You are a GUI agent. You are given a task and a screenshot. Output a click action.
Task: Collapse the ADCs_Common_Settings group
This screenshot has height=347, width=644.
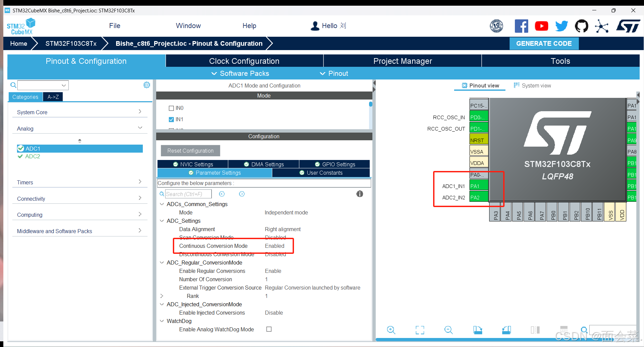(x=162, y=204)
